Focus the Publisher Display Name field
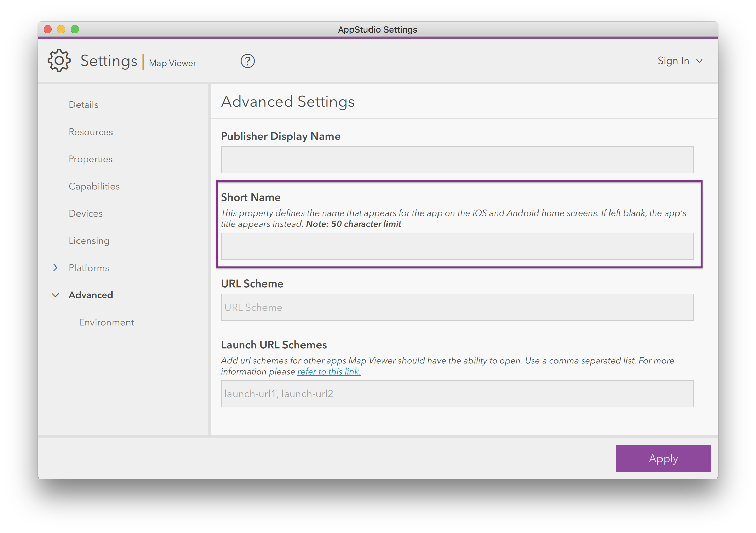The image size is (756, 533). point(457,160)
